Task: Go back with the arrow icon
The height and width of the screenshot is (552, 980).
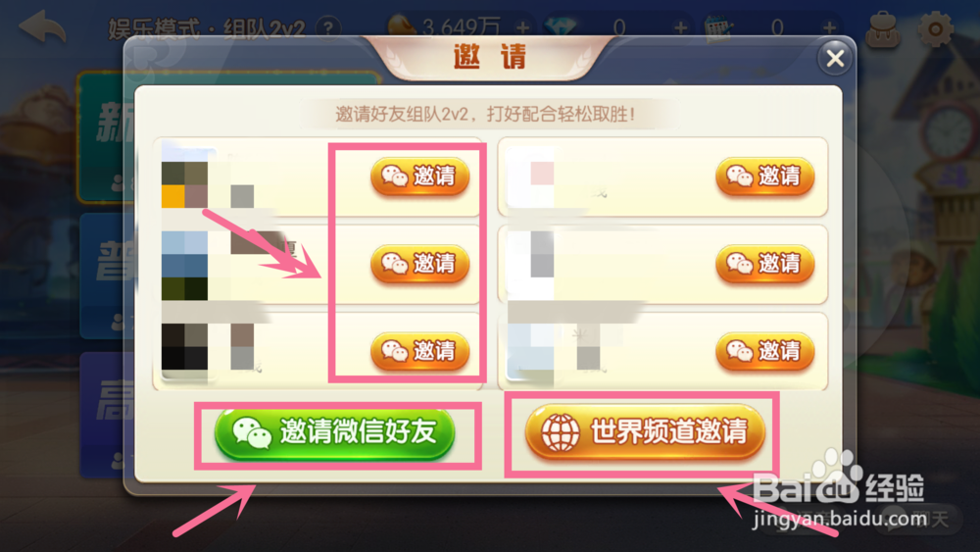Action: [x=42, y=27]
